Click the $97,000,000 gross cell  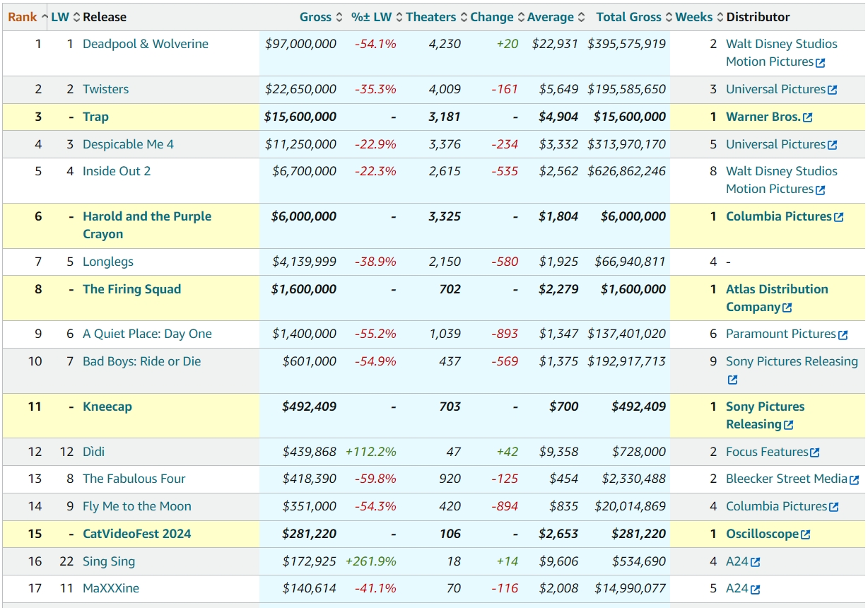pos(300,44)
